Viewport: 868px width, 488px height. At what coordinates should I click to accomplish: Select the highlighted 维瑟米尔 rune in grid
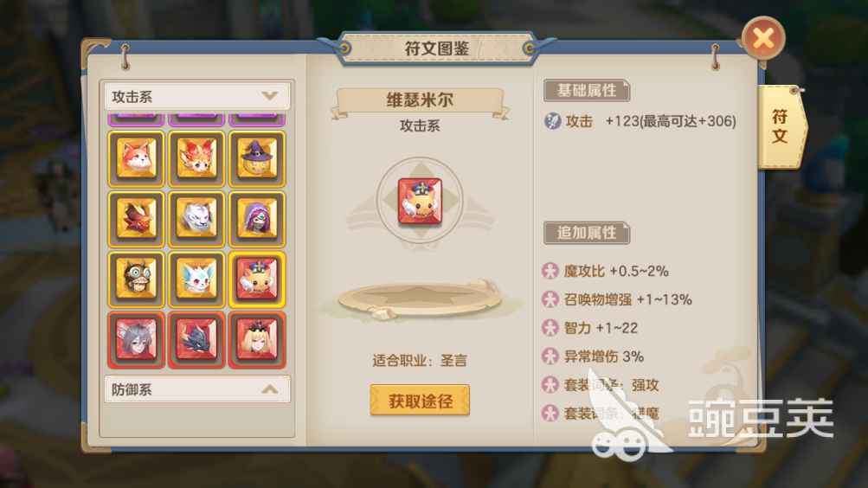pos(257,280)
